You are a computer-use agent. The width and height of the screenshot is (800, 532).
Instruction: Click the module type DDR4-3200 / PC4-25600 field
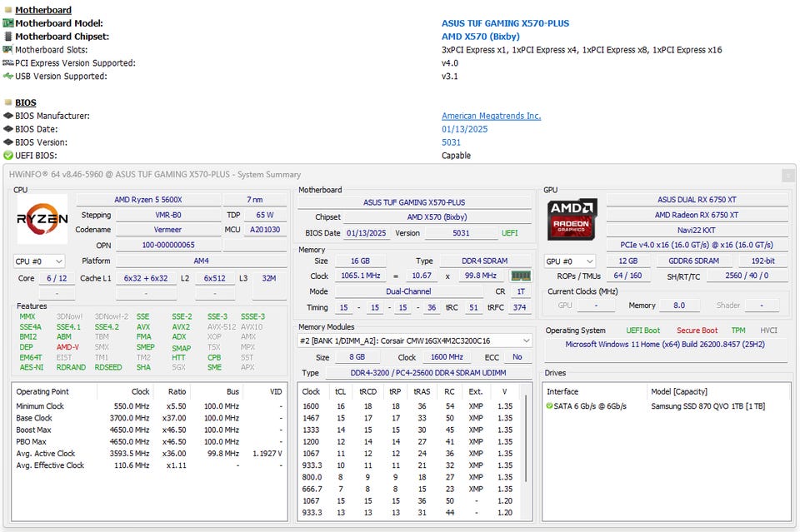coord(428,373)
